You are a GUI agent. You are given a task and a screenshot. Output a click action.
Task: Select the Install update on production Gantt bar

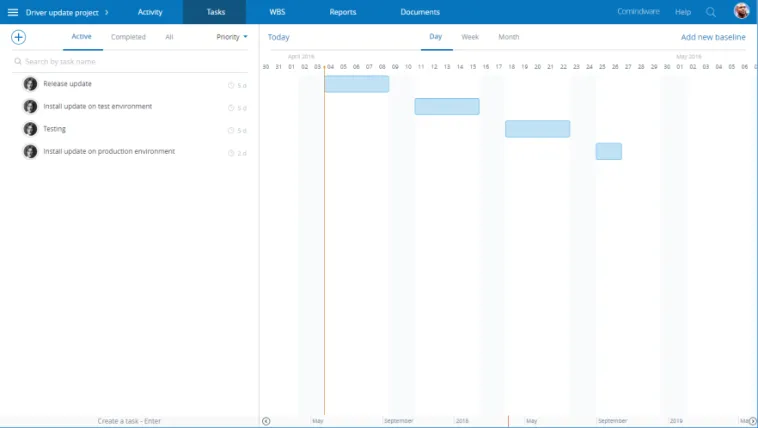click(x=609, y=151)
